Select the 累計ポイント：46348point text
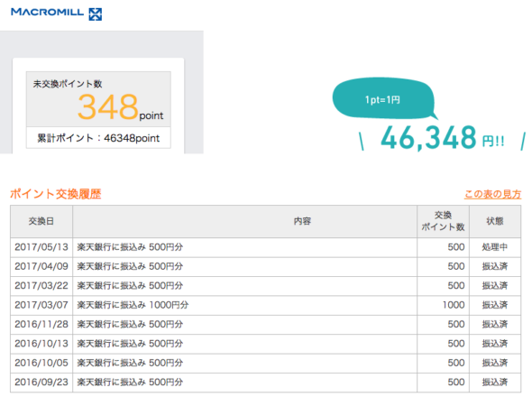This screenshot has width=532, height=406. [x=98, y=138]
